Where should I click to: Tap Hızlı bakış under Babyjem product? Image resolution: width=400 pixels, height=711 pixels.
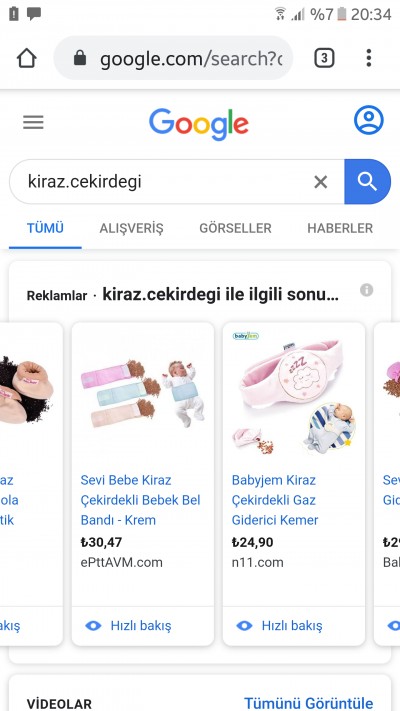click(x=279, y=626)
